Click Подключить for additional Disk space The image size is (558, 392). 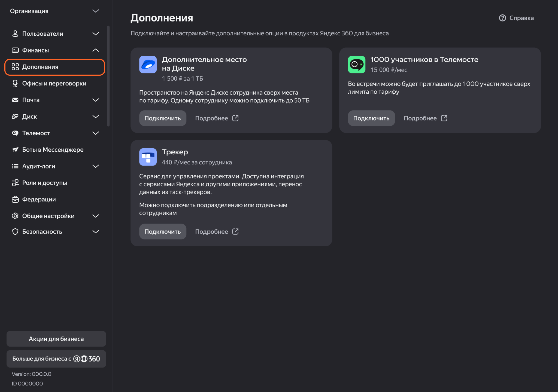(163, 118)
